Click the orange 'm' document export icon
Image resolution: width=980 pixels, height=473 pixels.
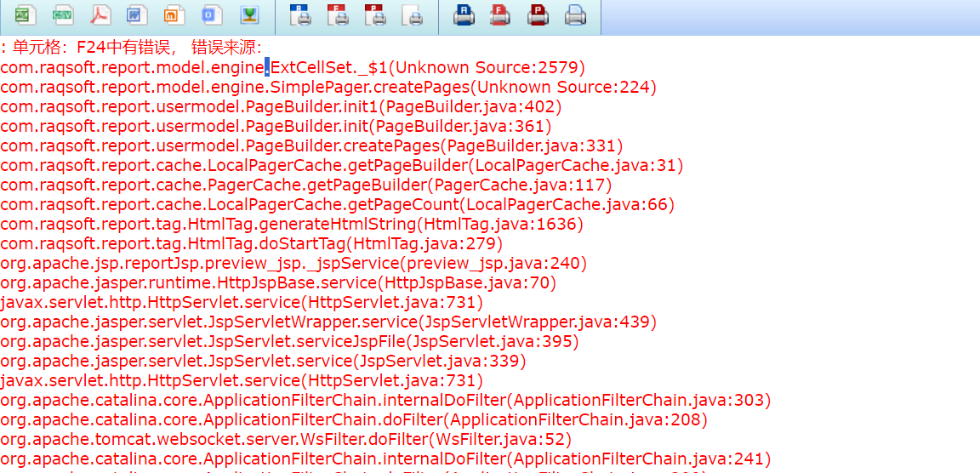tap(174, 14)
